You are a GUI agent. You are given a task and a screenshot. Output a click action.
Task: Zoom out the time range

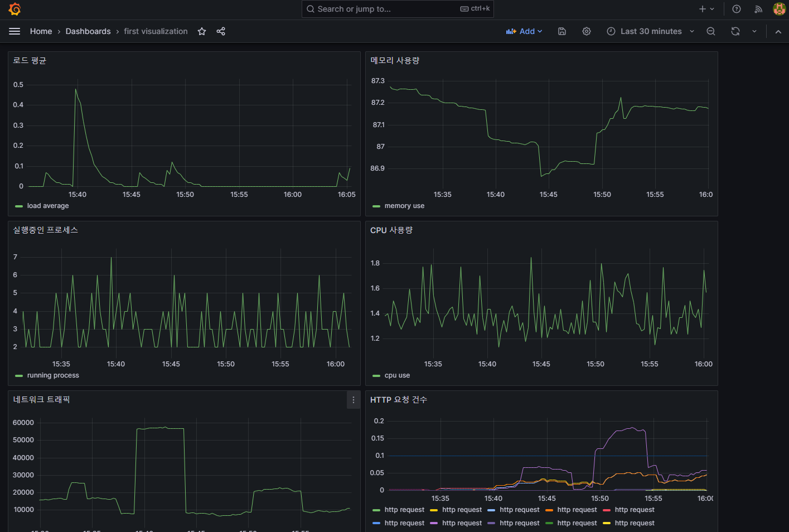pyautogui.click(x=711, y=31)
